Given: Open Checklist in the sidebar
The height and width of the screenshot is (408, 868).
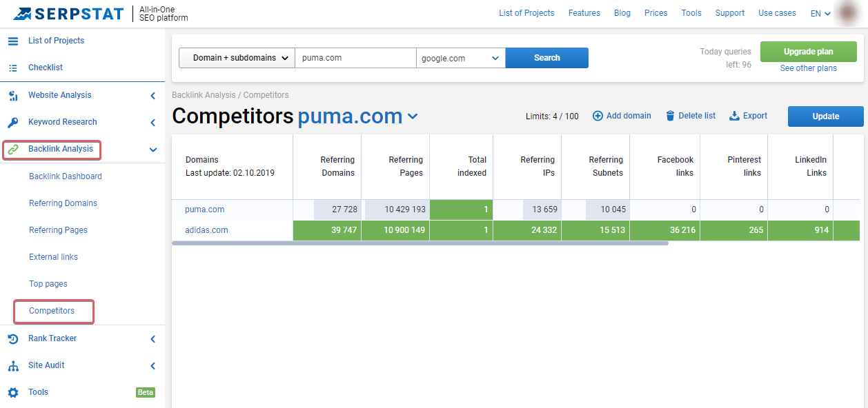Looking at the screenshot, I should click(x=46, y=68).
